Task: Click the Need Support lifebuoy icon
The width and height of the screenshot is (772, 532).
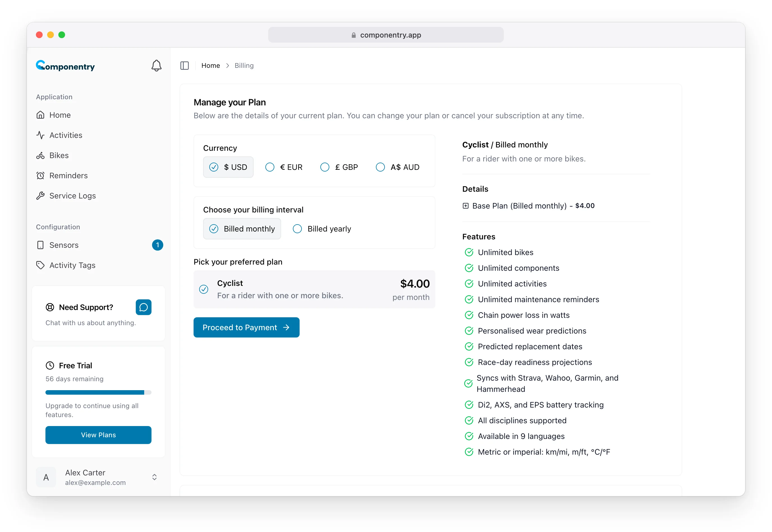Action: pyautogui.click(x=50, y=307)
